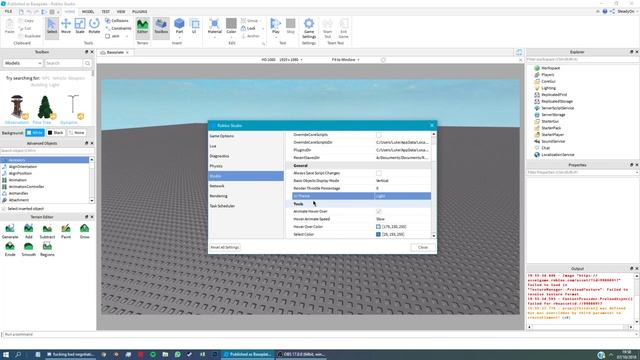Open the Fit to Window dropdown
The height and width of the screenshot is (360, 640).
[x=346, y=60]
